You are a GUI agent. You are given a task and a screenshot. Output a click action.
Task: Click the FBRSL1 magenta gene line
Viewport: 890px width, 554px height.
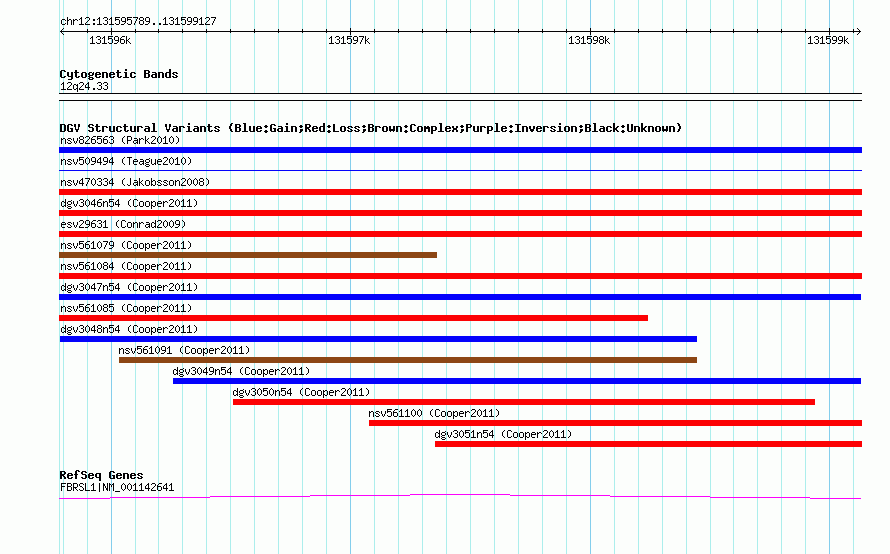[x=460, y=497]
